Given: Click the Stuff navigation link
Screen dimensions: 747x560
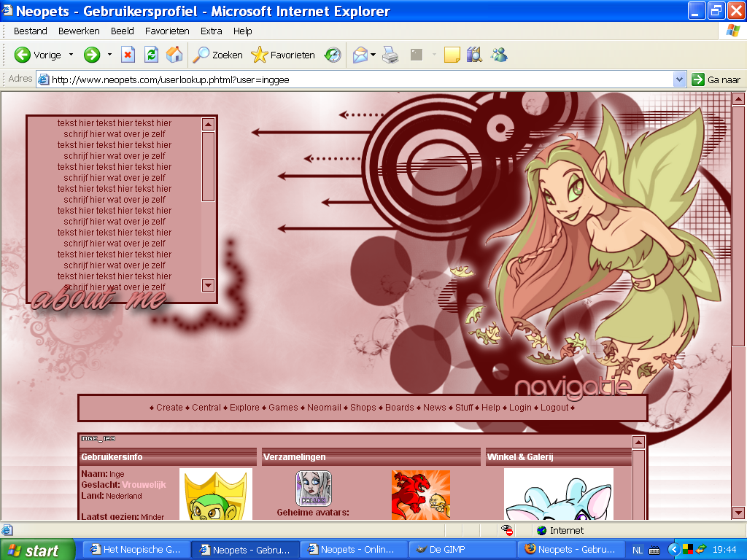Looking at the screenshot, I should [464, 407].
